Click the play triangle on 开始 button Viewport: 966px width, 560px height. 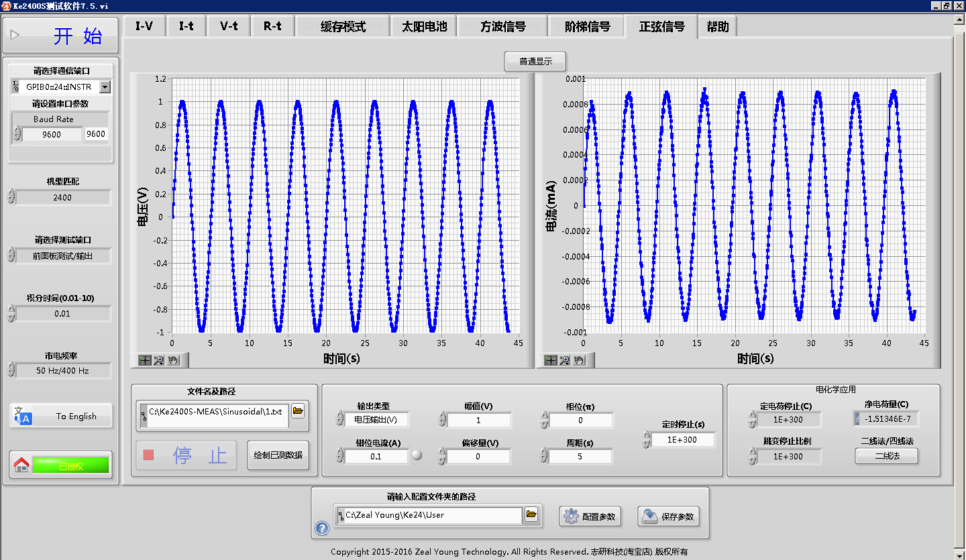click(x=15, y=34)
